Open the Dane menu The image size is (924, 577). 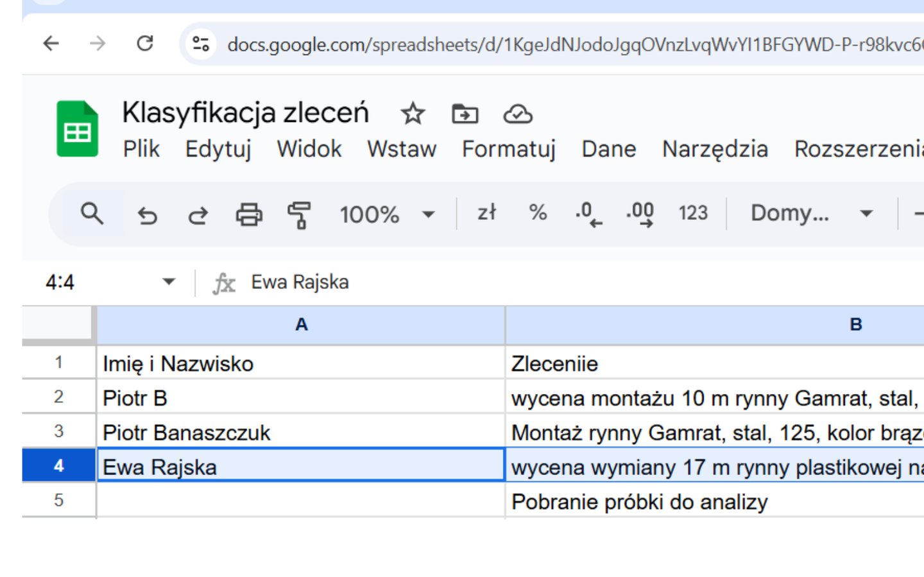tap(608, 149)
